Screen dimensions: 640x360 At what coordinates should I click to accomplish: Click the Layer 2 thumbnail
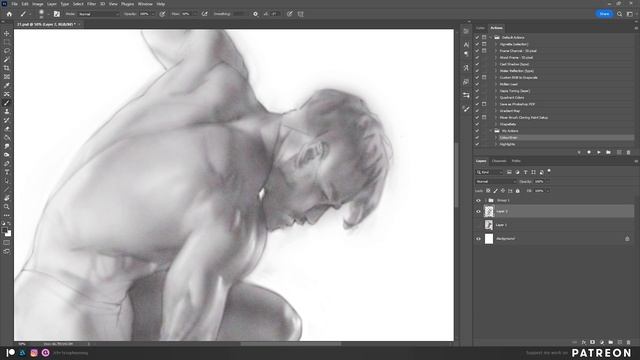489,211
